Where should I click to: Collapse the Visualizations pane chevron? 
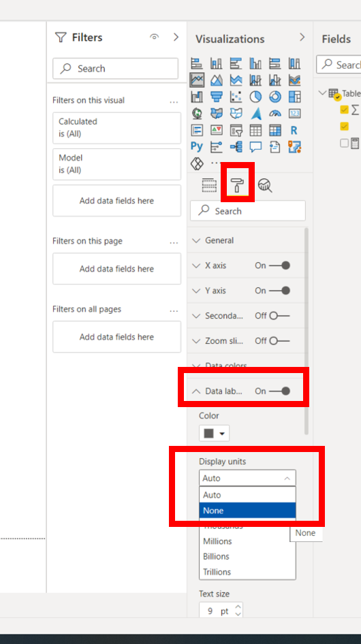[302, 37]
